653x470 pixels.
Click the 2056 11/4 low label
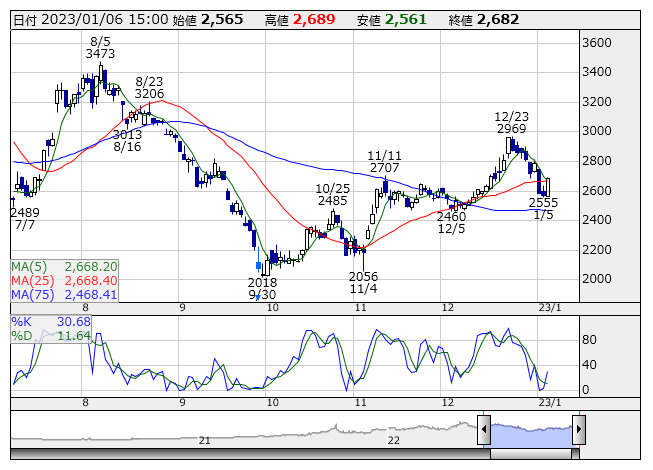click(364, 283)
